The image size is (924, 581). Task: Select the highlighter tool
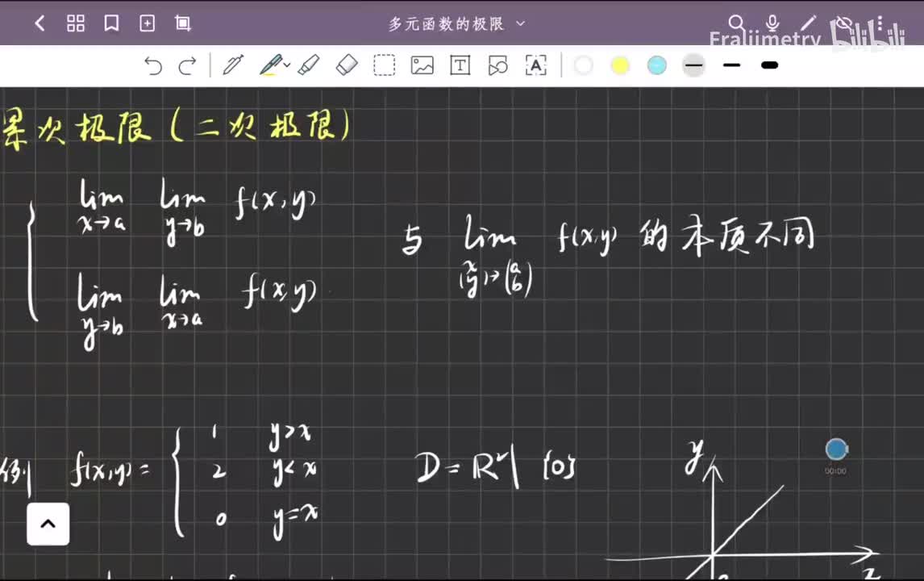tap(309, 65)
